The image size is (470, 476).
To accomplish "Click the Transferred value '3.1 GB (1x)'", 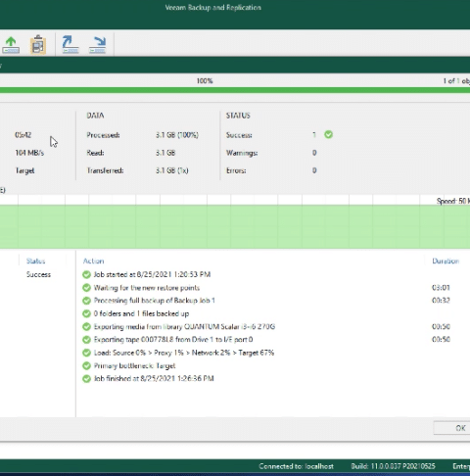I will 172,170.
